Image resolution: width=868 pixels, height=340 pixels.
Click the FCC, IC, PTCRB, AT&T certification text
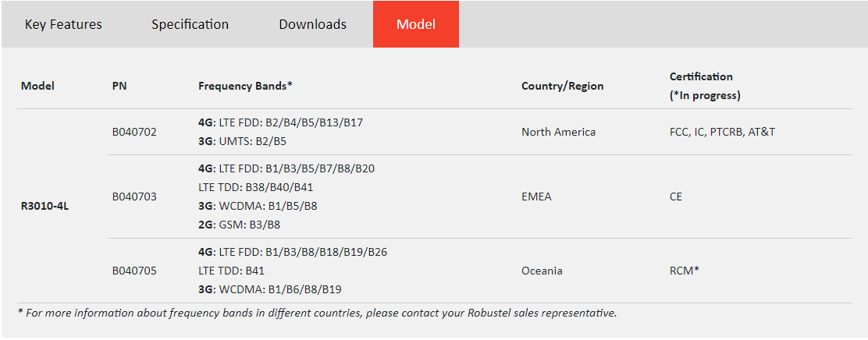[722, 132]
